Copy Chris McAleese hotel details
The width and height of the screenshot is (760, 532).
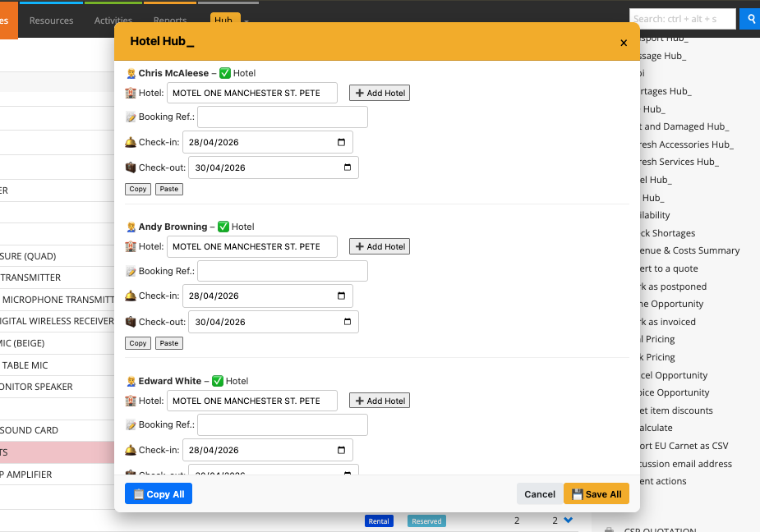[138, 189]
